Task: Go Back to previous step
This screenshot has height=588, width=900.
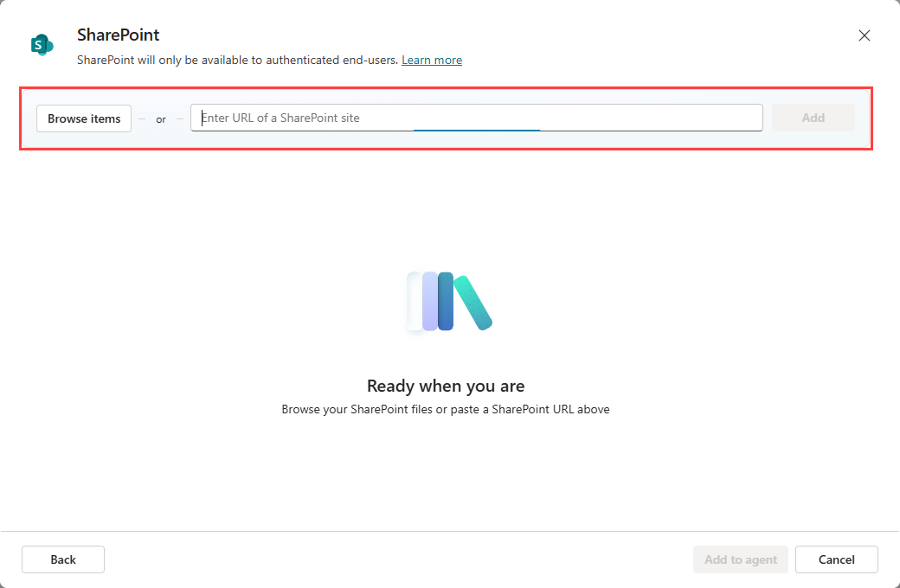Action: coord(63,559)
